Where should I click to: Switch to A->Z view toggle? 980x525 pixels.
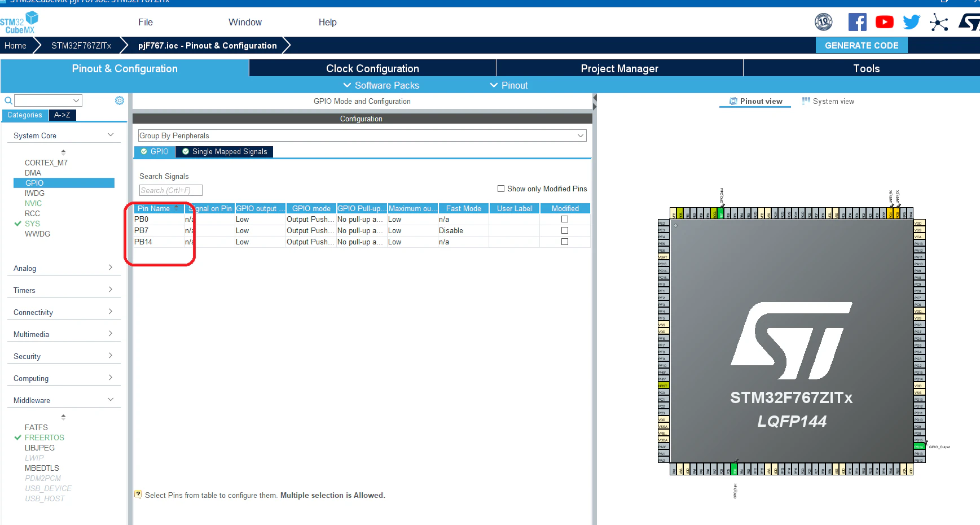pos(62,115)
